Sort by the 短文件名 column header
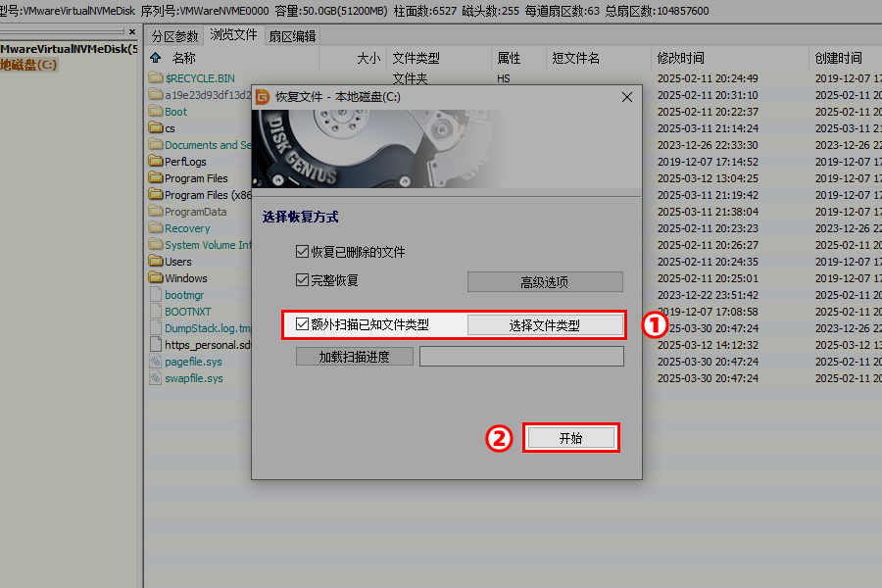Screen dimensions: 882x588 pyautogui.click(x=576, y=58)
